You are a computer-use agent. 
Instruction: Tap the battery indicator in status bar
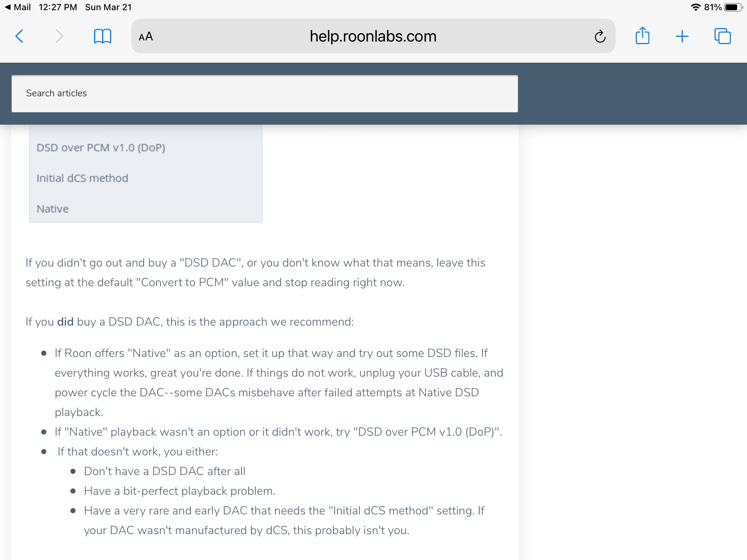[733, 7]
